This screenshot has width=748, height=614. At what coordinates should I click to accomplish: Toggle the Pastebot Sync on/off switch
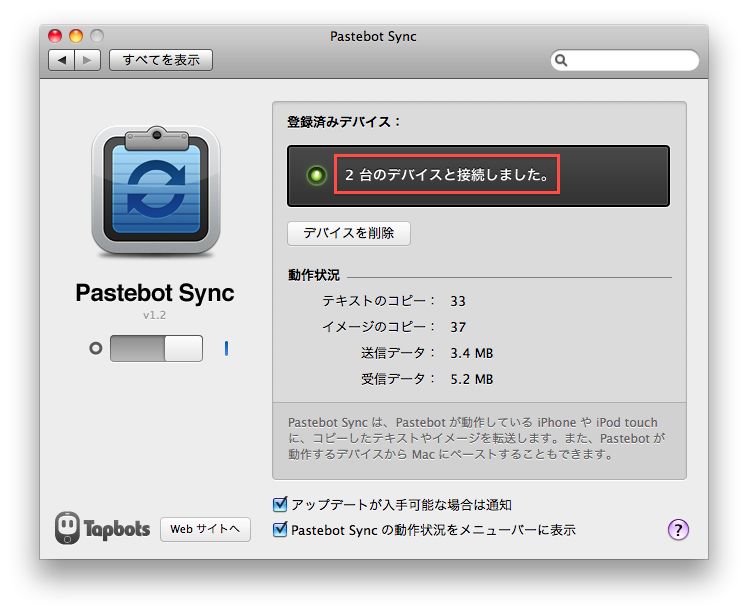(156, 348)
